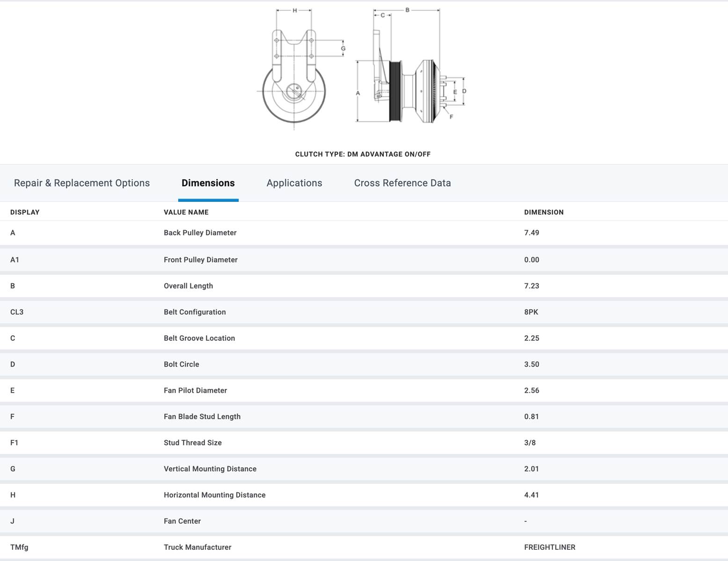Open the Repair & Replacement Options tab

tap(82, 183)
